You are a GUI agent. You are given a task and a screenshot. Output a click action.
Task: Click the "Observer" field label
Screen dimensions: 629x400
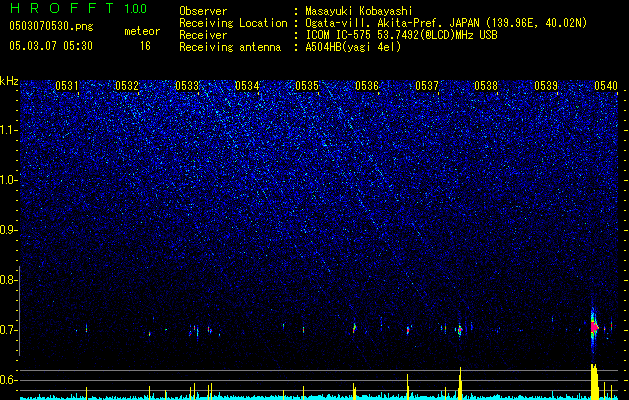pos(203,11)
